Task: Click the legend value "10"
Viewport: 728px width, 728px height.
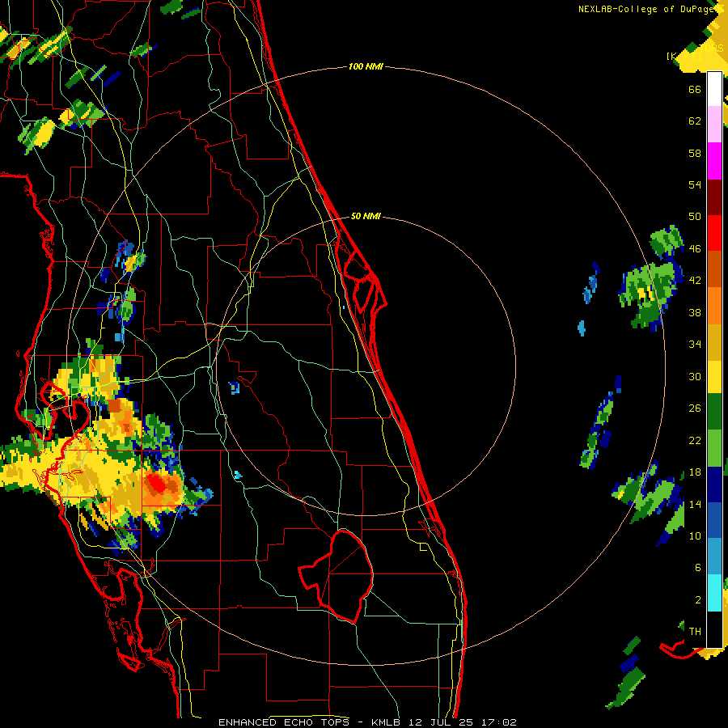Action: [695, 536]
